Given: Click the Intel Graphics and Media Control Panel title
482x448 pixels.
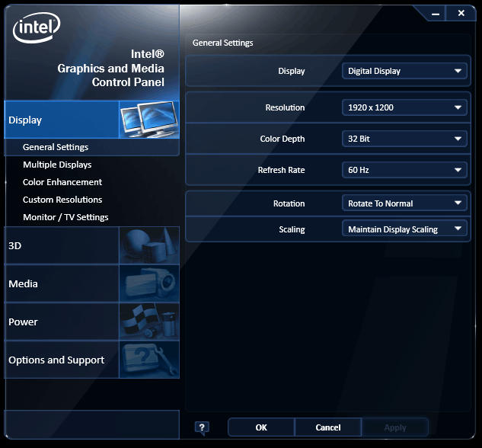Looking at the screenshot, I should (110, 69).
